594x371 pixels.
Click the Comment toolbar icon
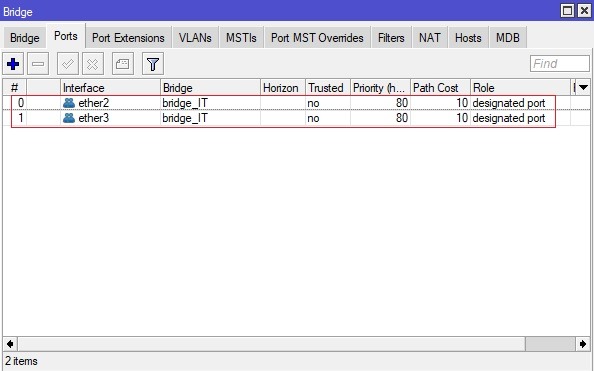point(123,64)
